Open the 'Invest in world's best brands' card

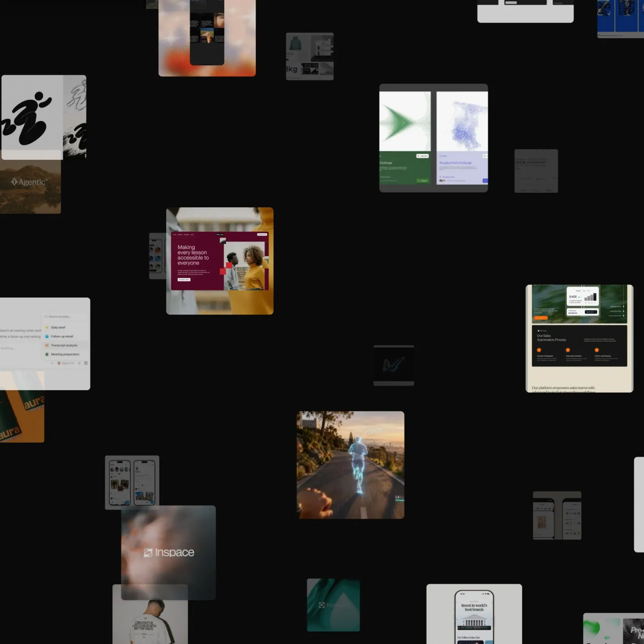474,614
